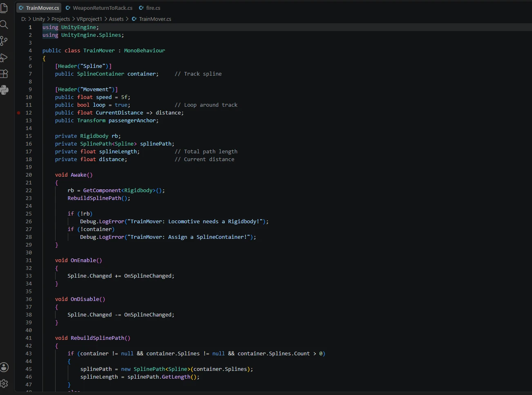Switch to the fire.cs tab
532x395 pixels.
150,8
